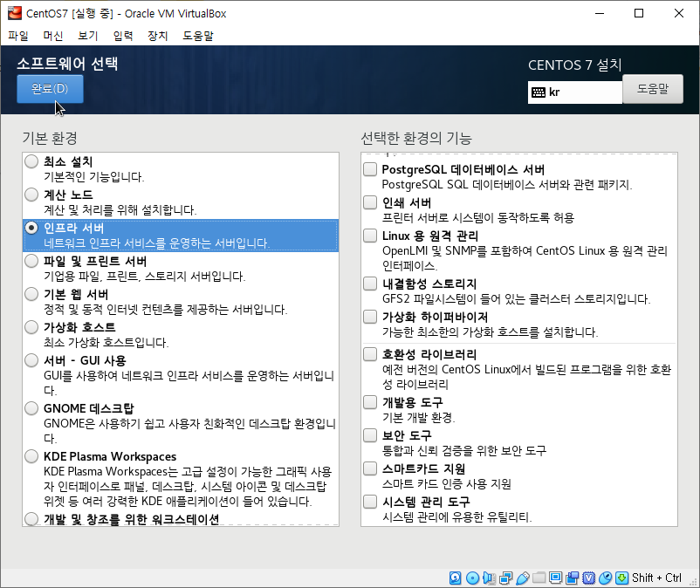Open the shared folders indicator
Screen dimensions: 700x588
[x=539, y=578]
